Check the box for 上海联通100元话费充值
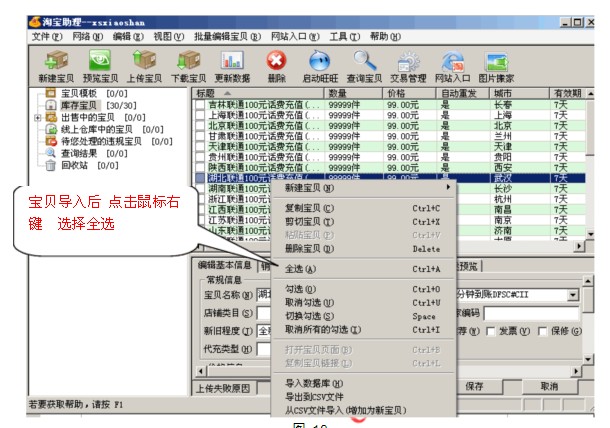This screenshot has height=428, width=610. tap(200, 115)
